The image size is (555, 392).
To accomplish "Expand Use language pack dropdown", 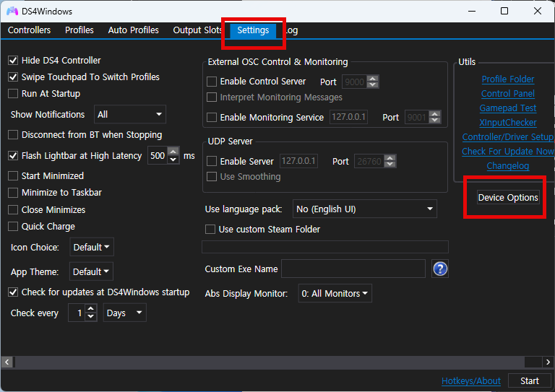I will (364, 209).
